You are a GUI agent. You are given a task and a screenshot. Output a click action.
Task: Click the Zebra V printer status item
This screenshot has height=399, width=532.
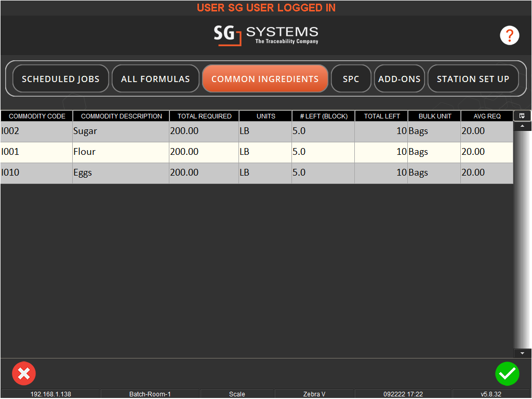coord(314,394)
